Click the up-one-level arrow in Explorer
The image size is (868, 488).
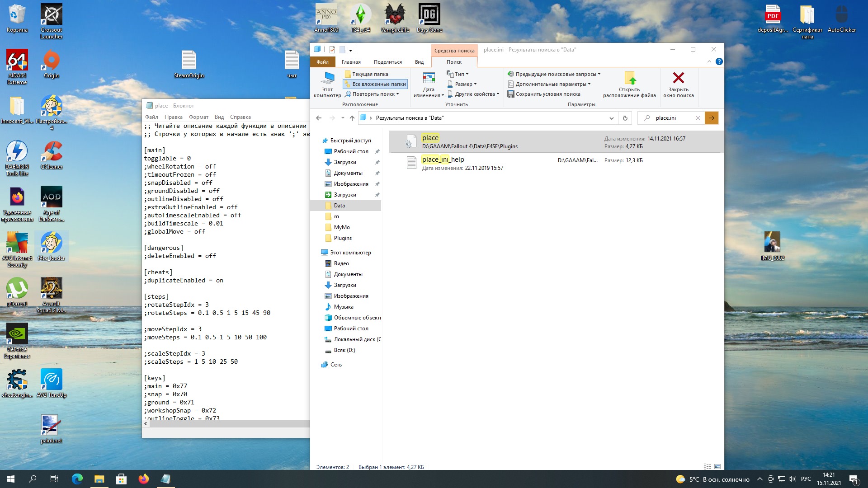352,118
